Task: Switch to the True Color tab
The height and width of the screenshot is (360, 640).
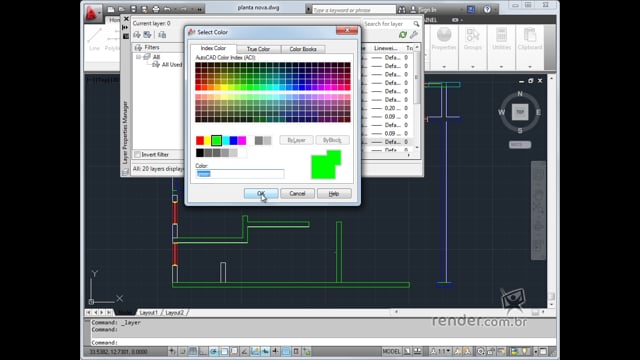Action: coord(258,49)
